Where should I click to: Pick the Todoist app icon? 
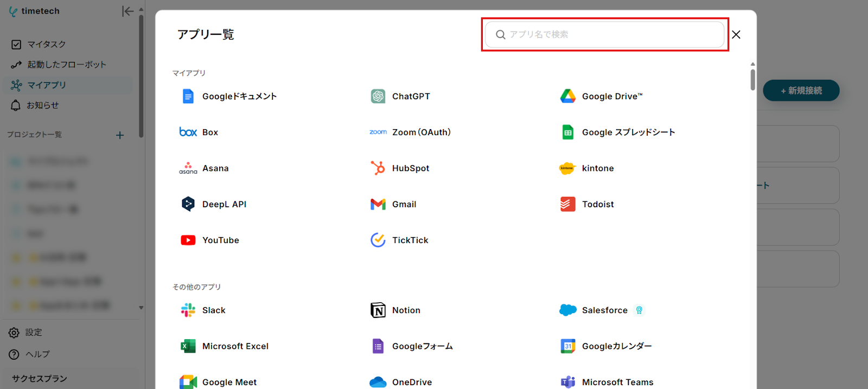(567, 205)
